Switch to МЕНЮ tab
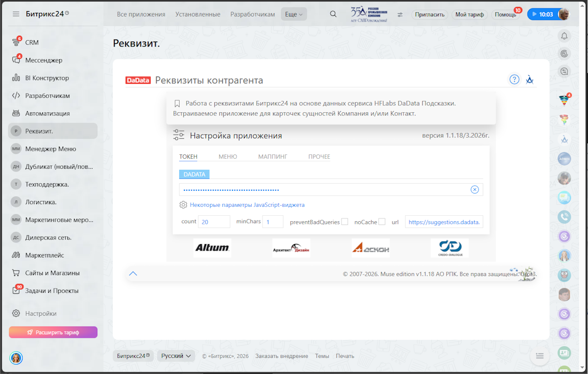Screen dimensions: 588x374 point(228,157)
